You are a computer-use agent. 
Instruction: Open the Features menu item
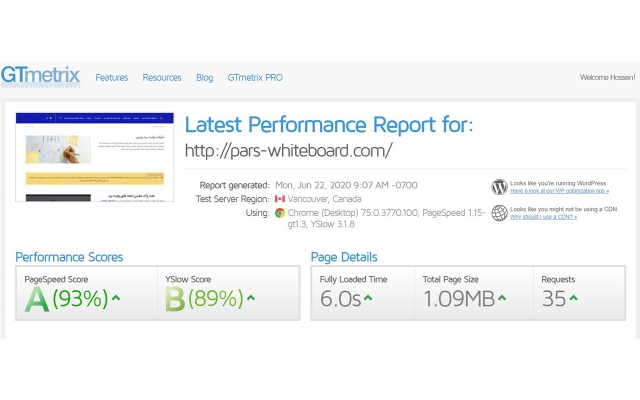[111, 78]
